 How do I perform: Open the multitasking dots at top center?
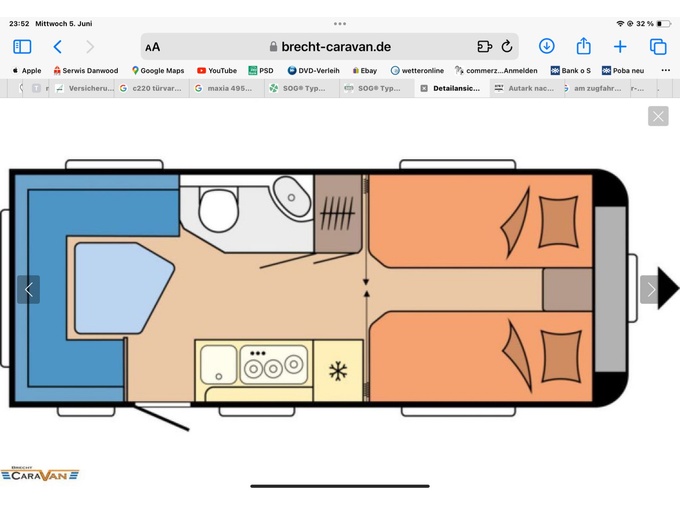pos(340,23)
